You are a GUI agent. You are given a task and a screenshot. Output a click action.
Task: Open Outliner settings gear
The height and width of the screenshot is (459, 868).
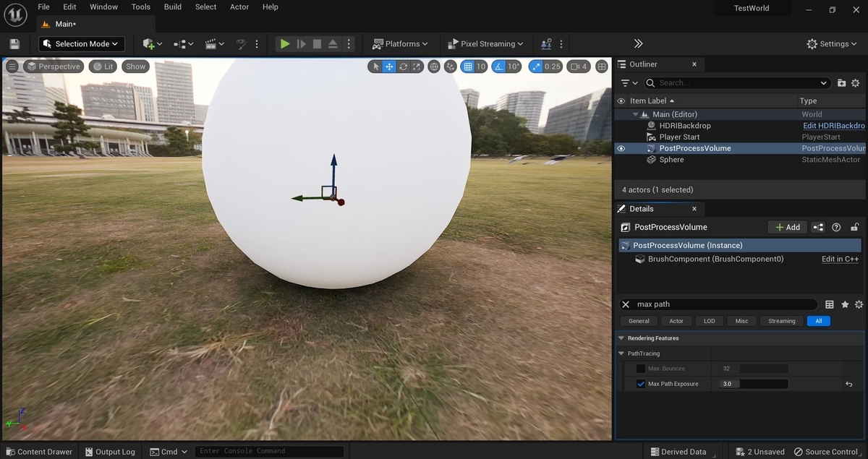855,83
